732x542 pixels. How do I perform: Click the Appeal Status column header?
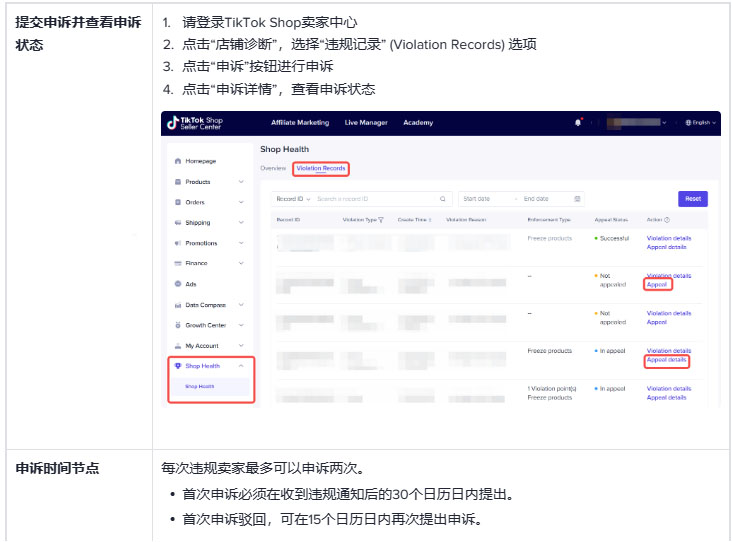611,220
